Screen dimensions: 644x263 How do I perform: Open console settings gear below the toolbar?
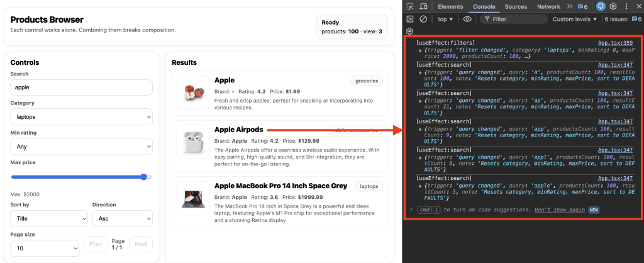pyautogui.click(x=409, y=31)
